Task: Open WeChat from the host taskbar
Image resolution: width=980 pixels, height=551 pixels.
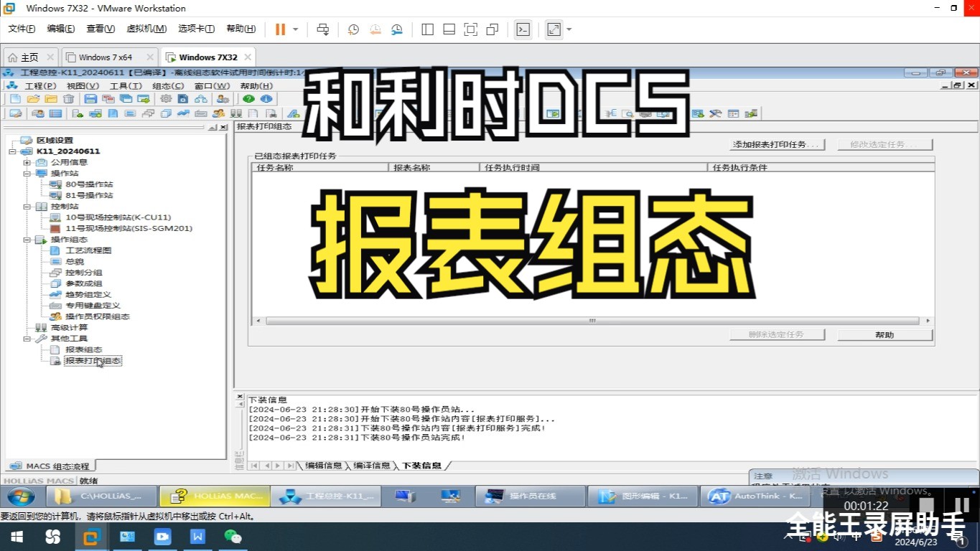Action: click(233, 537)
